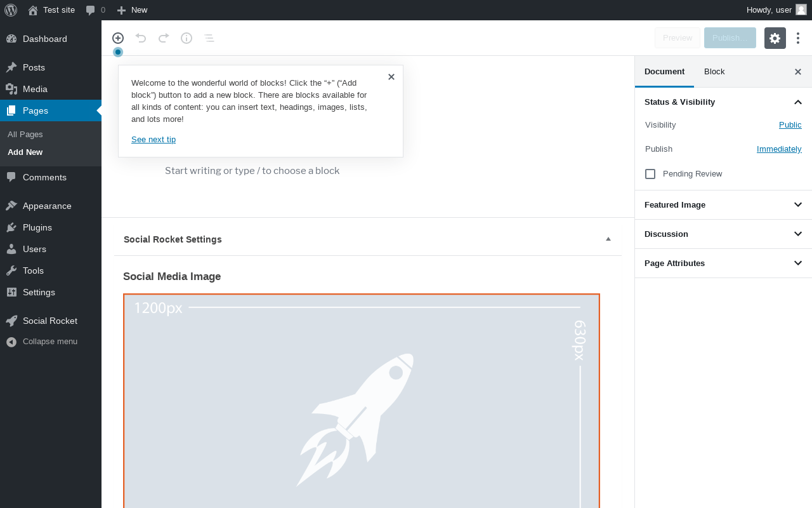Collapse the Social Rocket Settings box
Image resolution: width=812 pixels, height=508 pixels.
(x=608, y=239)
